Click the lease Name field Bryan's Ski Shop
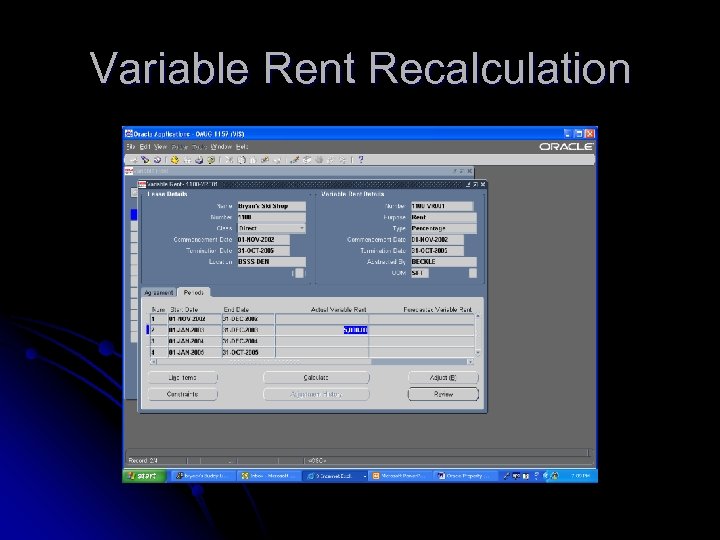 click(271, 206)
